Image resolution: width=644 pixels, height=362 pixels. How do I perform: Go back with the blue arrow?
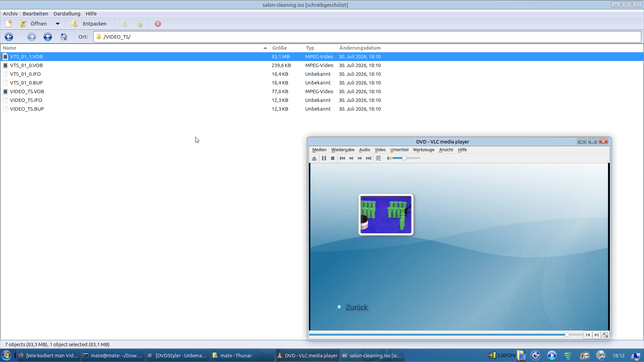pyautogui.click(x=9, y=37)
